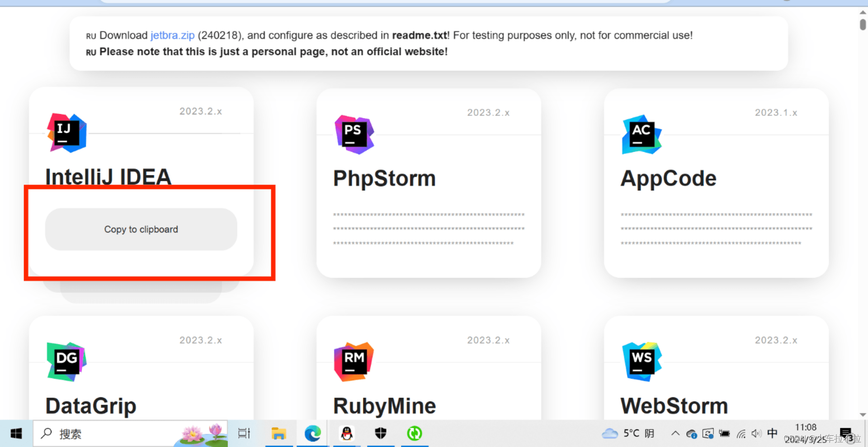Click the AppCode card title

669,178
